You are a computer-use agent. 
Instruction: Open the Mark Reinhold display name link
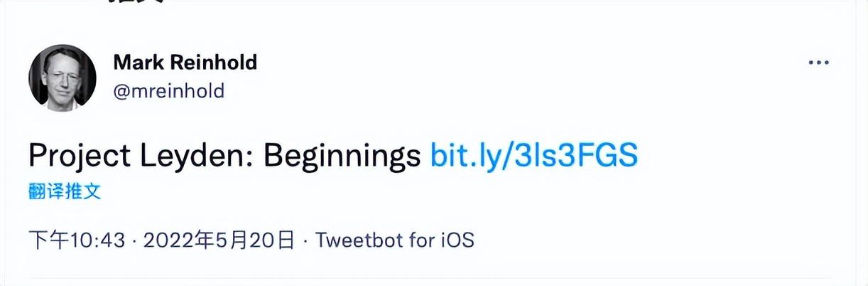click(185, 63)
